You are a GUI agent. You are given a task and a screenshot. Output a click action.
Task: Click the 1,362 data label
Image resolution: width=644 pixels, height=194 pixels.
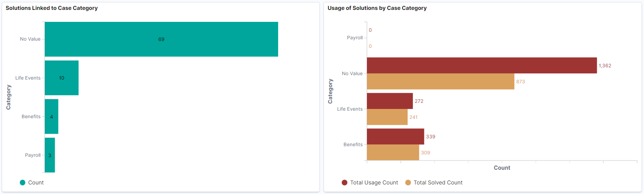point(605,66)
